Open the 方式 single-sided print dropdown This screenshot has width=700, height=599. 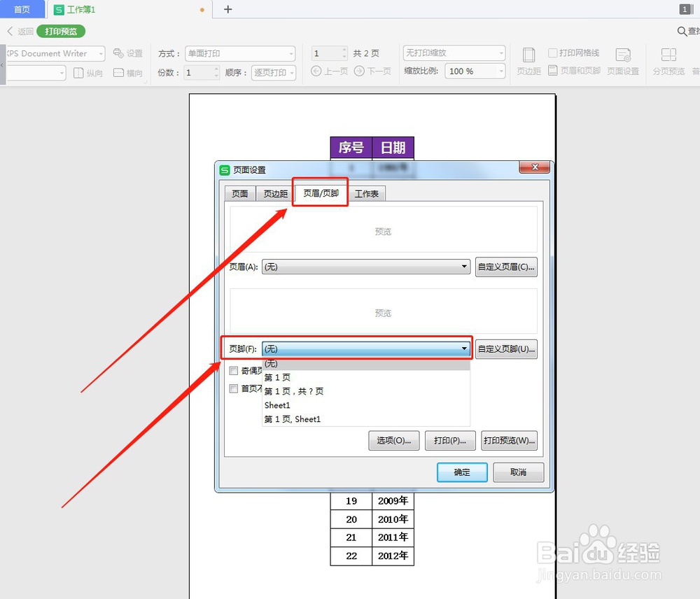[x=240, y=54]
